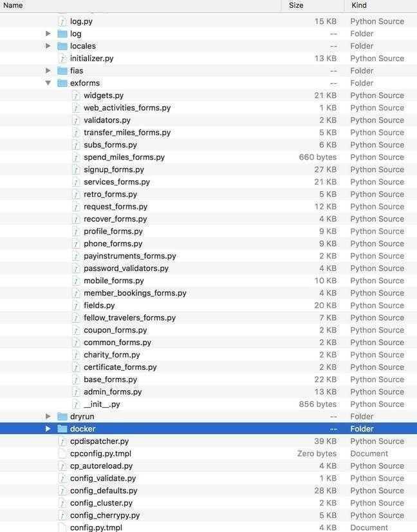
Task: Expand the fias folder
Action: 48,71
